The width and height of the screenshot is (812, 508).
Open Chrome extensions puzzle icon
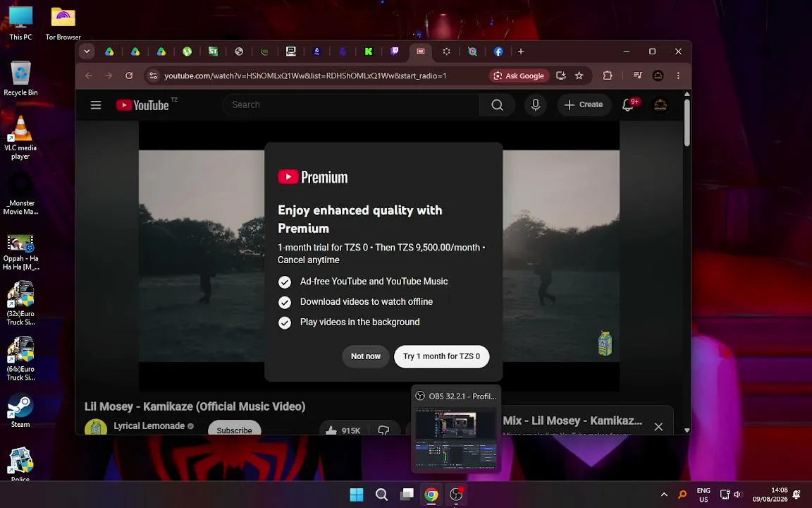pos(608,75)
